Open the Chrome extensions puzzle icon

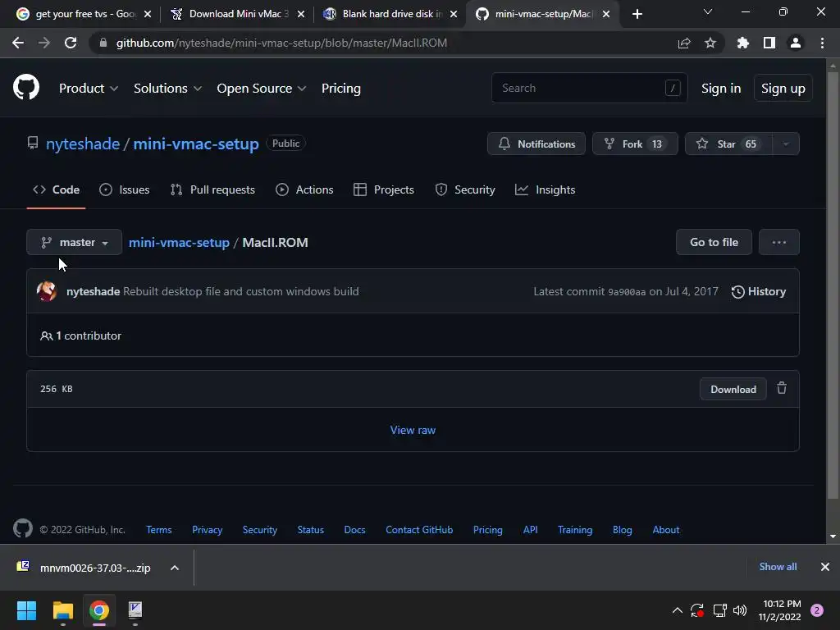click(742, 43)
